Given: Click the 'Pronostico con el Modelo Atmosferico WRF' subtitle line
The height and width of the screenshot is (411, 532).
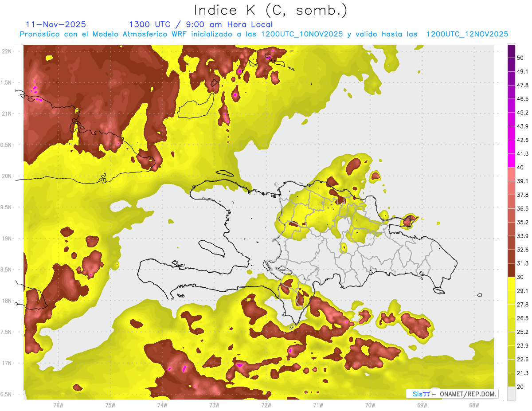Looking at the screenshot, I should (x=264, y=34).
